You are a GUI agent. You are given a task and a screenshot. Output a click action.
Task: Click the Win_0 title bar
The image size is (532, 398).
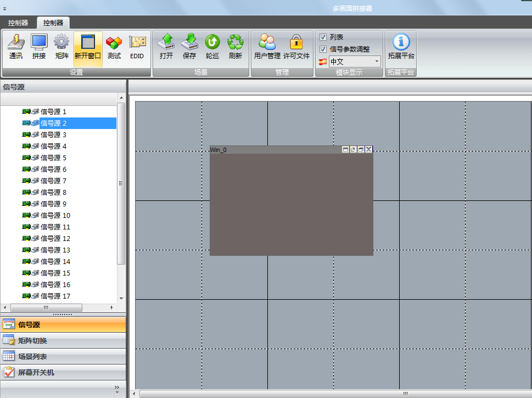coord(276,150)
